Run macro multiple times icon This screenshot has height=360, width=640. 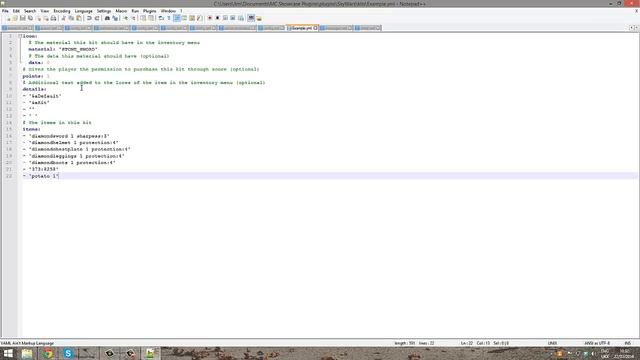coord(233,18)
